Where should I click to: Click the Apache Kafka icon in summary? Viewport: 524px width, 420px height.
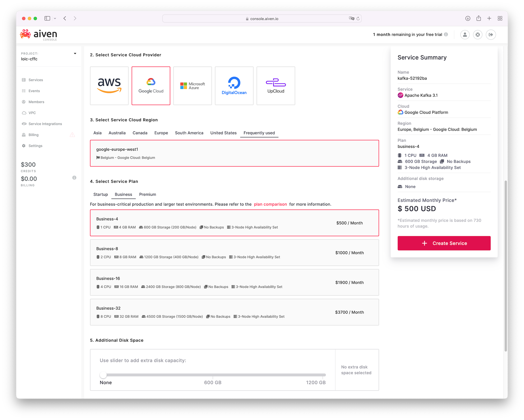point(400,95)
